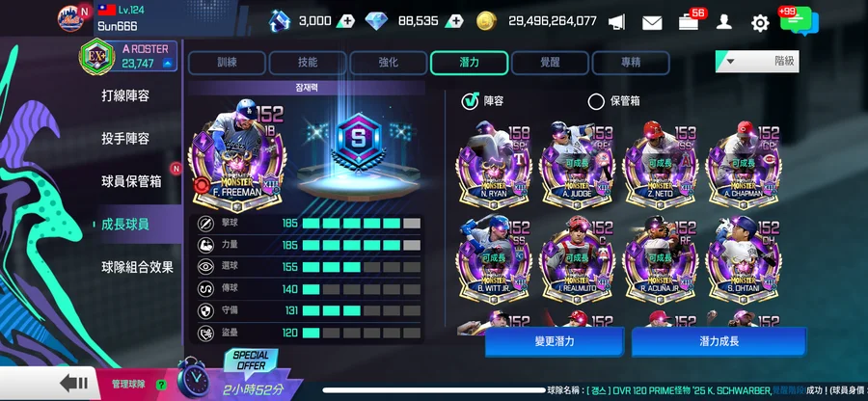The image size is (868, 401).
Task: Check the 陣容 lineup checkbox
Action: (x=470, y=101)
